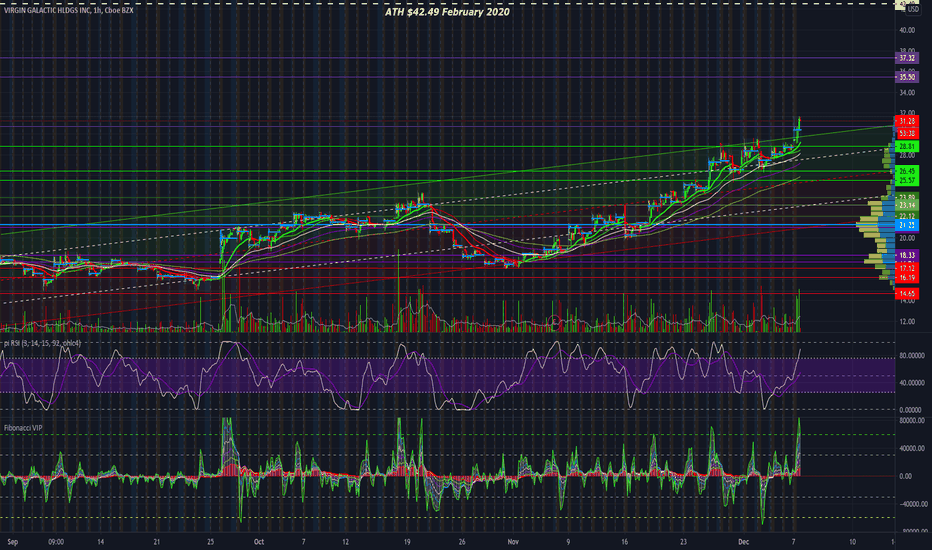Select the 25.57 green price label

907,180
